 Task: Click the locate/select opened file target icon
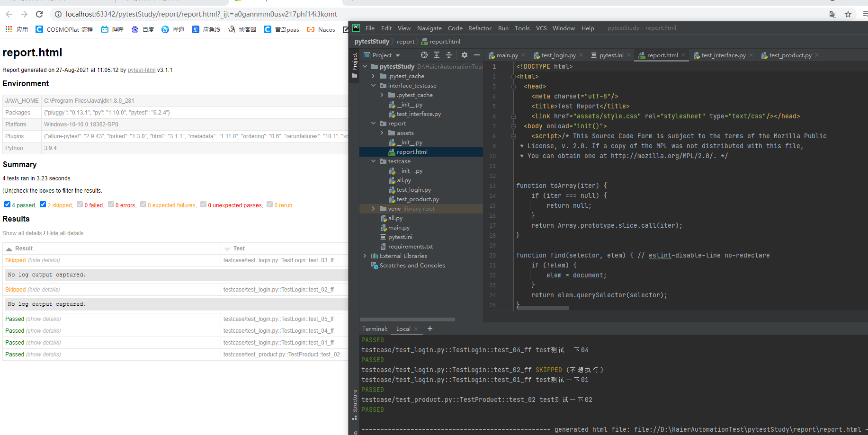(x=424, y=55)
